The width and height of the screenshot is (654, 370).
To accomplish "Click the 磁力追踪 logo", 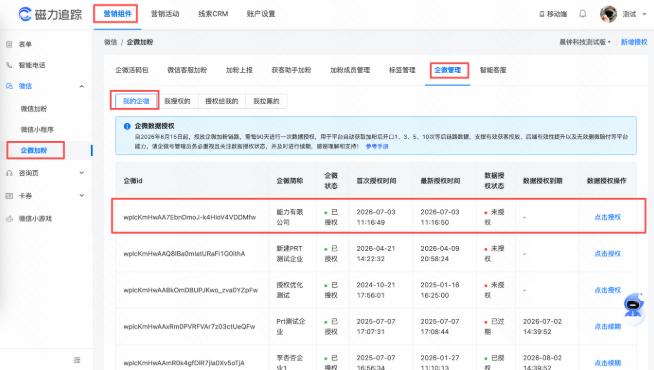I will [50, 14].
